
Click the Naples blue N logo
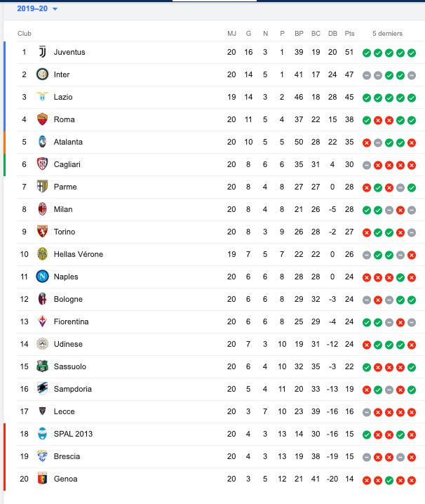point(42,277)
